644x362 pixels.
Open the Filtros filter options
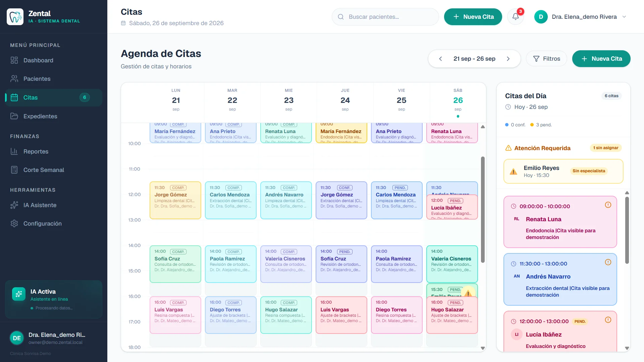(x=546, y=59)
